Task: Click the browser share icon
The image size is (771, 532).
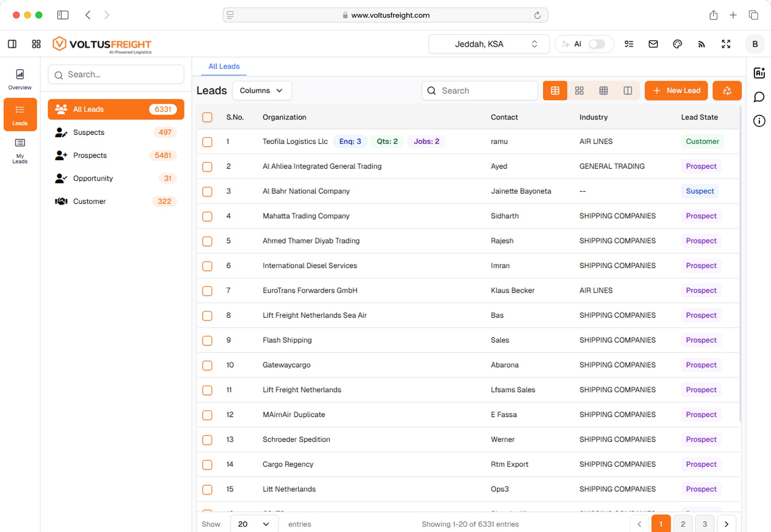Action: (713, 15)
